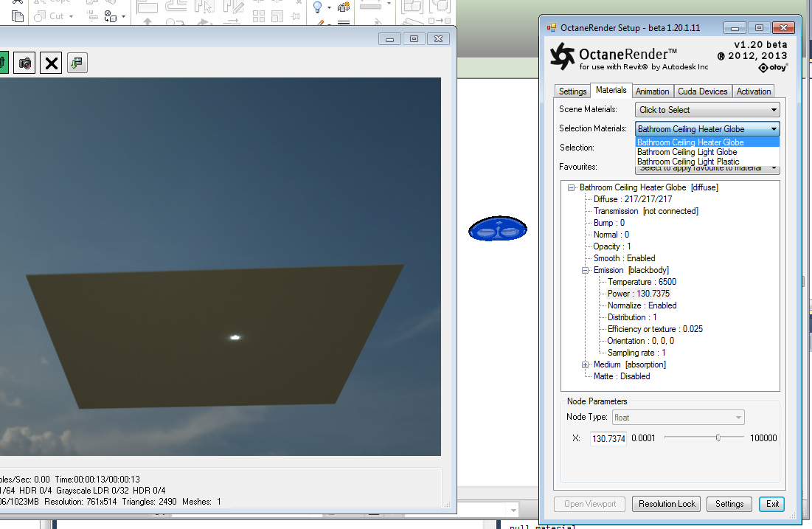
Task: Click the join geometry icon right of Cut
Action: [111, 16]
